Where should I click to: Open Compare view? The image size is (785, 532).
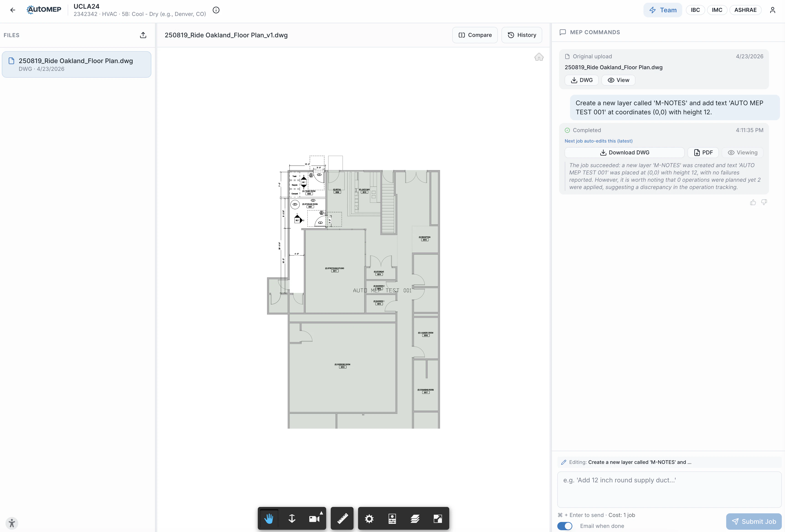coord(475,35)
